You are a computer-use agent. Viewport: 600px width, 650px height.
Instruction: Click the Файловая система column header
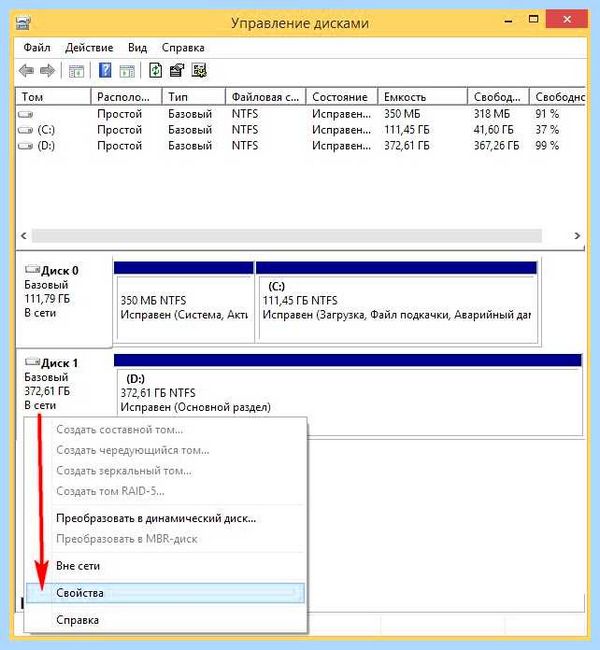coord(265,97)
